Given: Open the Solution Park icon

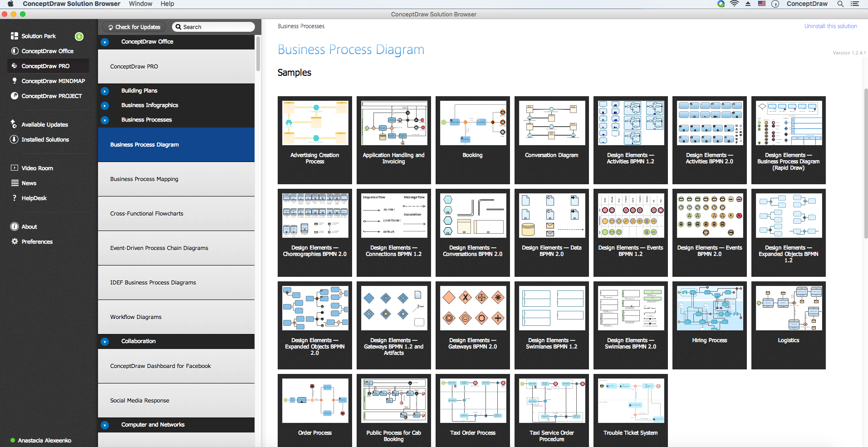Looking at the screenshot, I should click(x=15, y=36).
